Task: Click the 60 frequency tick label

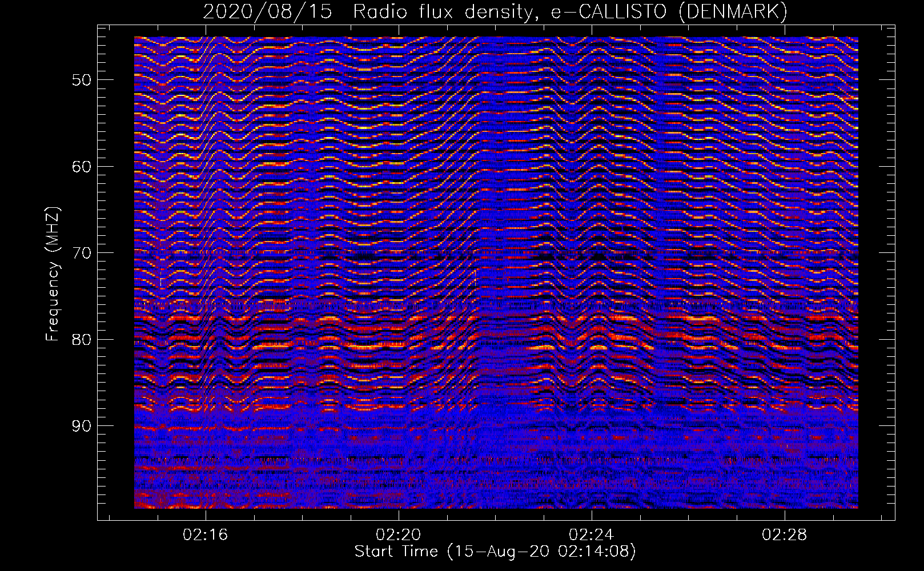Action: [x=81, y=167]
